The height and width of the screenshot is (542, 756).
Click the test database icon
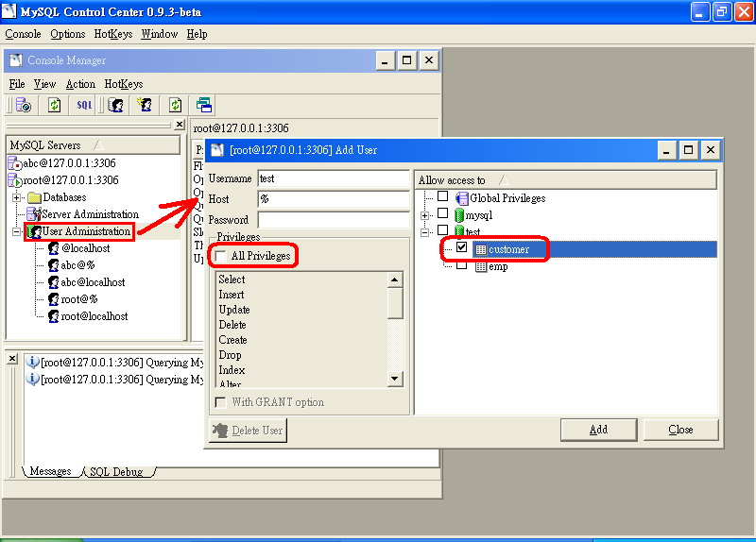click(x=459, y=231)
